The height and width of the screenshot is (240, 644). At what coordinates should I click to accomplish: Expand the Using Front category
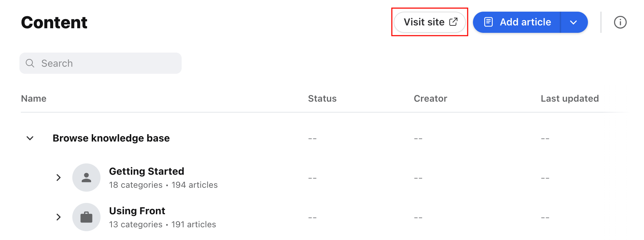tap(59, 217)
